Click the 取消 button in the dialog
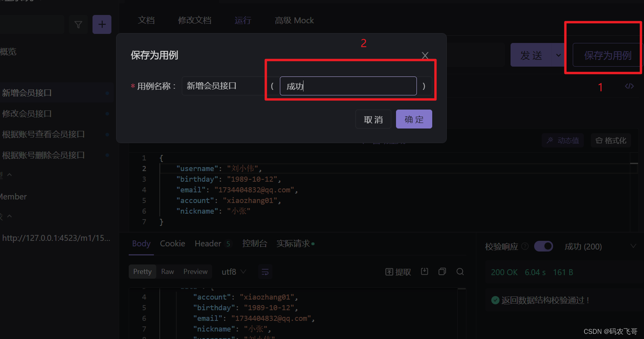Image resolution: width=644 pixels, height=339 pixels. pos(373,119)
